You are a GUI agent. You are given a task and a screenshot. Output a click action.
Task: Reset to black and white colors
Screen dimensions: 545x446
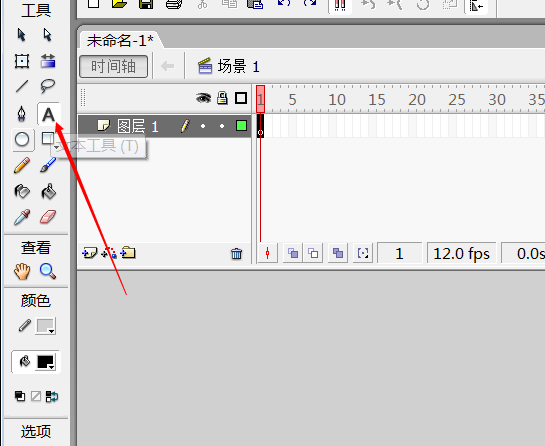pyautogui.click(x=20, y=396)
